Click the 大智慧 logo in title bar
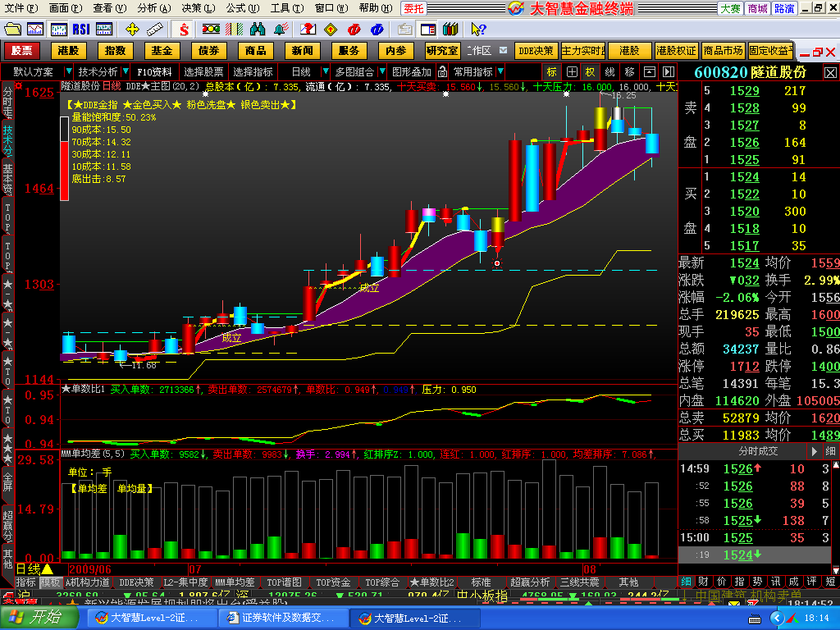 516,8
